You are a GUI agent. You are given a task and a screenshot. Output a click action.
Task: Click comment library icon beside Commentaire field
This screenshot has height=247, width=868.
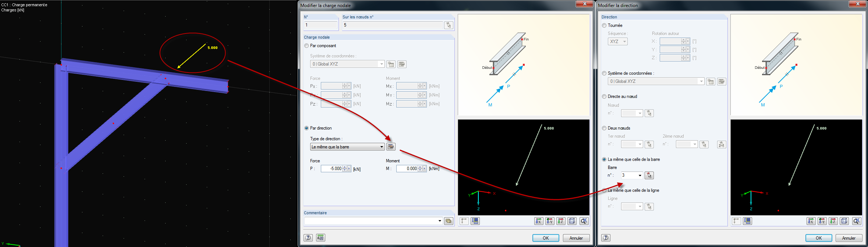pyautogui.click(x=449, y=221)
